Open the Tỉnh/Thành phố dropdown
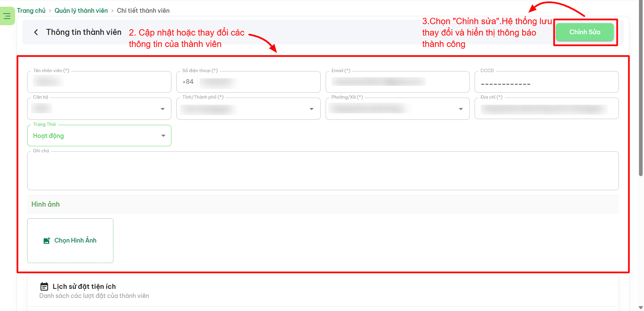Image resolution: width=644 pixels, height=311 pixels. 312,109
